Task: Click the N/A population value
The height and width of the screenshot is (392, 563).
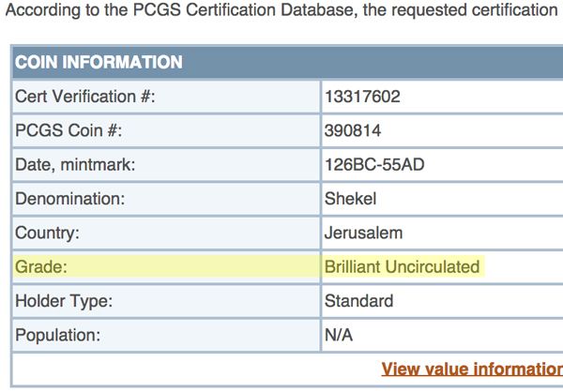Action: [338, 335]
